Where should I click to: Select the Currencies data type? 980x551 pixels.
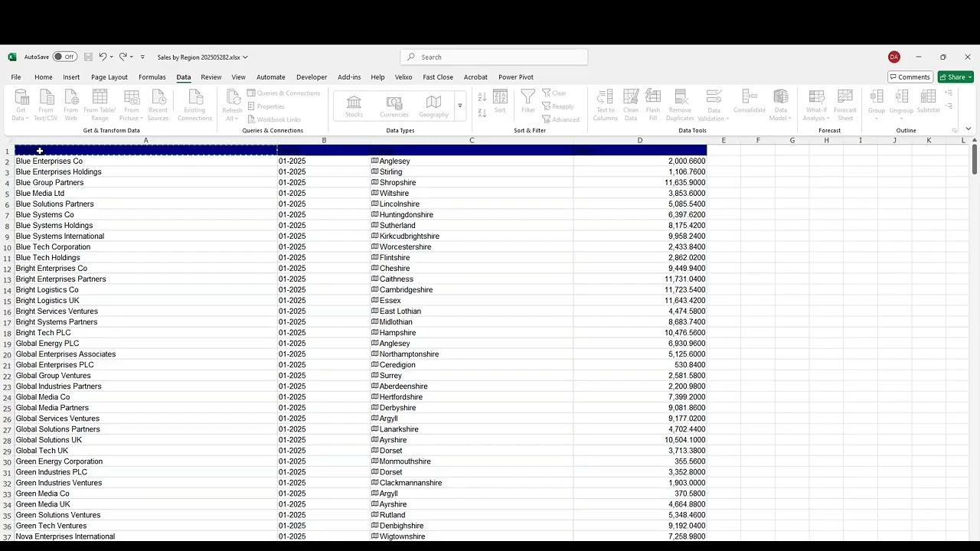point(394,107)
